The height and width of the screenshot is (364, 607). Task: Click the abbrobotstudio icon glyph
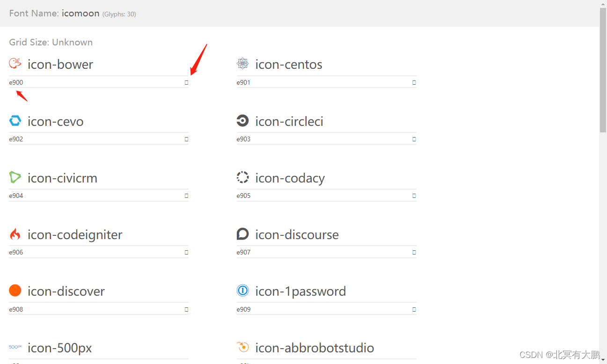point(242,348)
